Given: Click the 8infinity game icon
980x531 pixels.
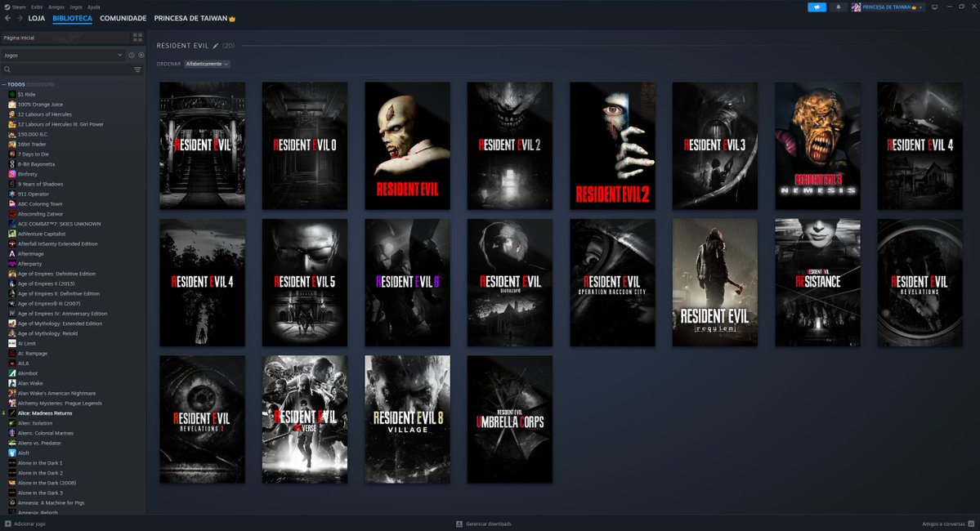Looking at the screenshot, I should tap(12, 174).
